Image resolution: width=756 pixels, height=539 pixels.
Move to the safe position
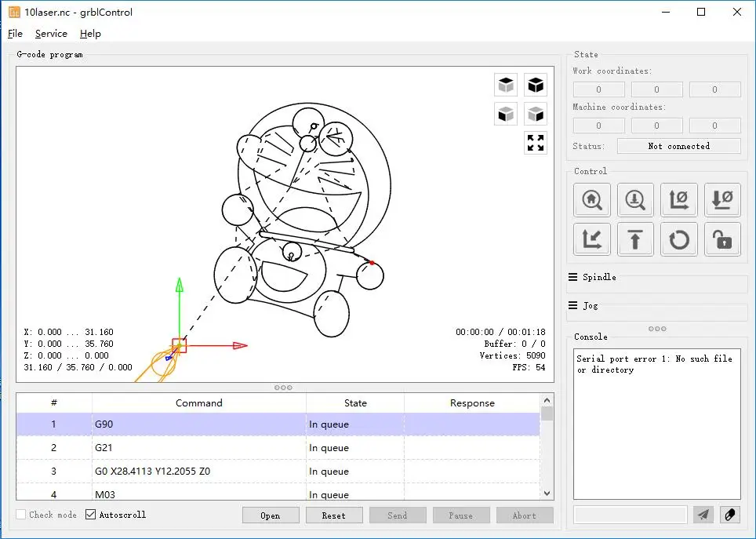pyautogui.click(x=635, y=239)
